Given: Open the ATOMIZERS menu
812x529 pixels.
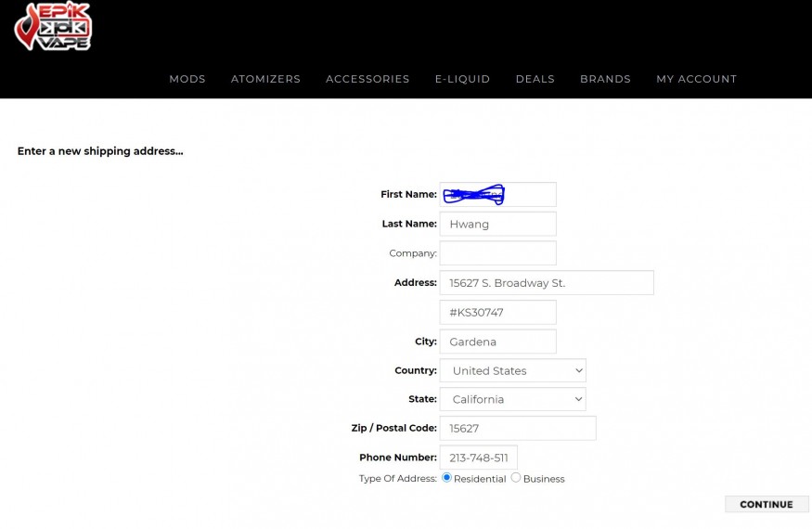Looking at the screenshot, I should coord(265,79).
